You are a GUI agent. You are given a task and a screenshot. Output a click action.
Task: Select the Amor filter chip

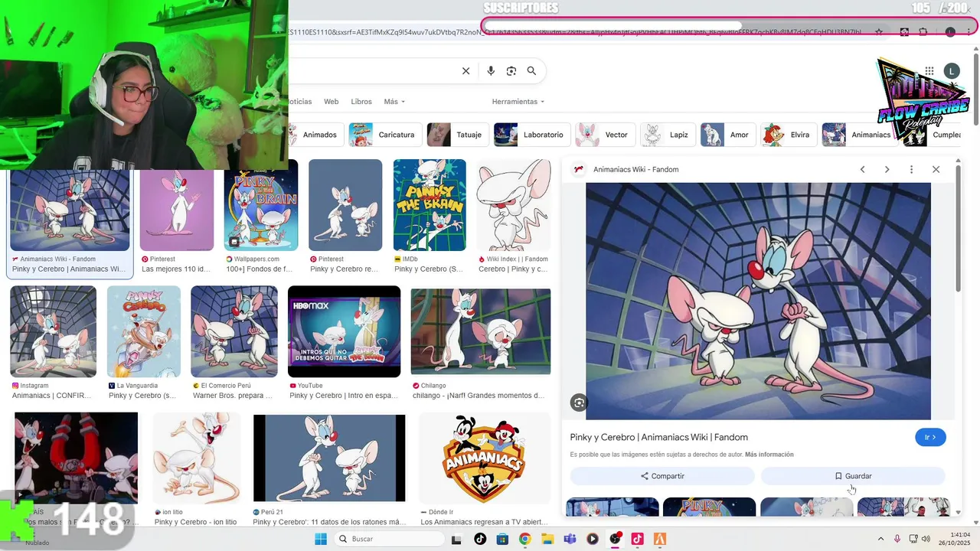[727, 135]
